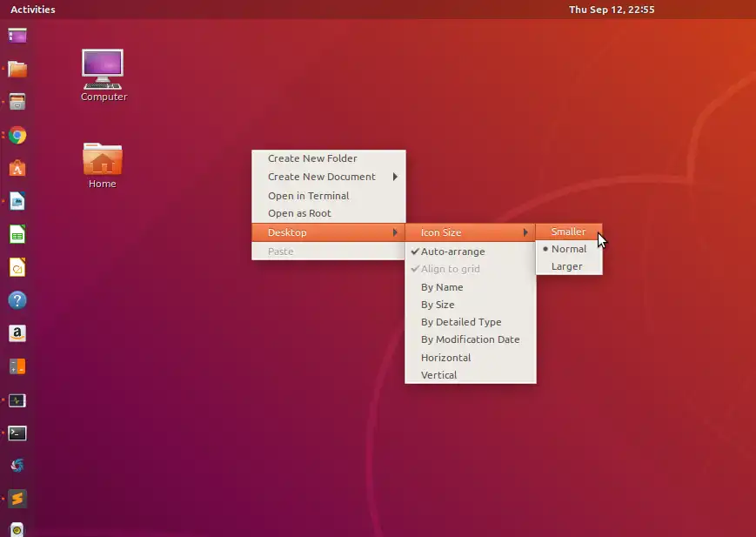Launch LibreOffice Calc from the dock
756x537 pixels.
click(x=17, y=234)
